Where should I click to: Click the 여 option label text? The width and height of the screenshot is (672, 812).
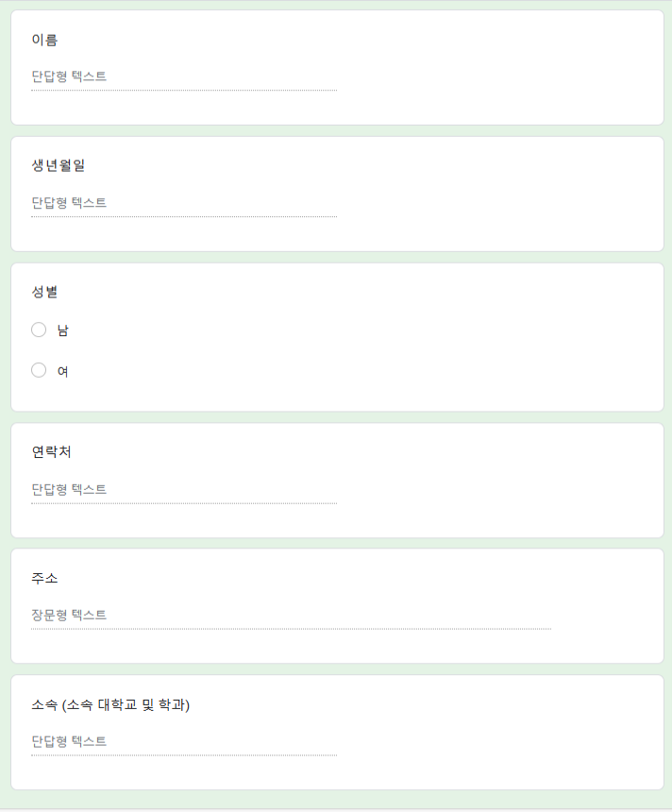62,371
